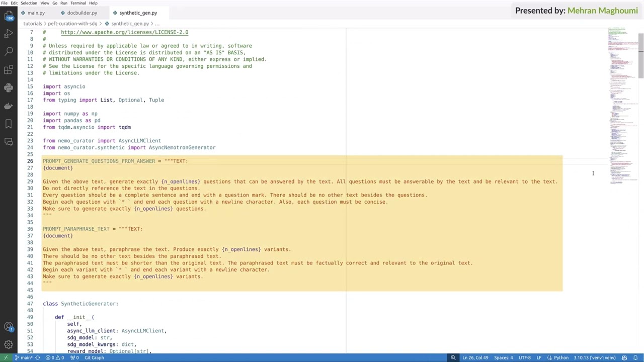Open the Apache license URL link
Screen dimensions: 644x362
coord(124,32)
